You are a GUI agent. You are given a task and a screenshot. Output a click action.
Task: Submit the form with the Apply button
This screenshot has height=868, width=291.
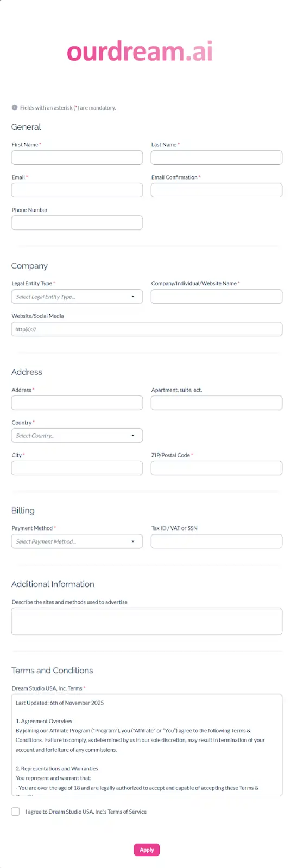click(147, 850)
